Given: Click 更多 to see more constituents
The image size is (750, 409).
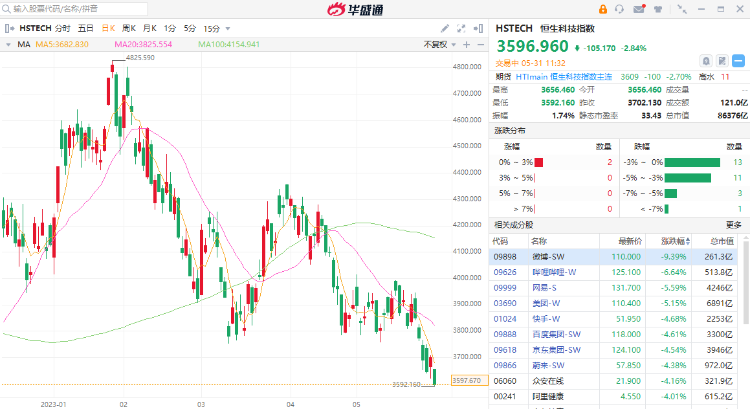Looking at the screenshot, I should tap(733, 225).
